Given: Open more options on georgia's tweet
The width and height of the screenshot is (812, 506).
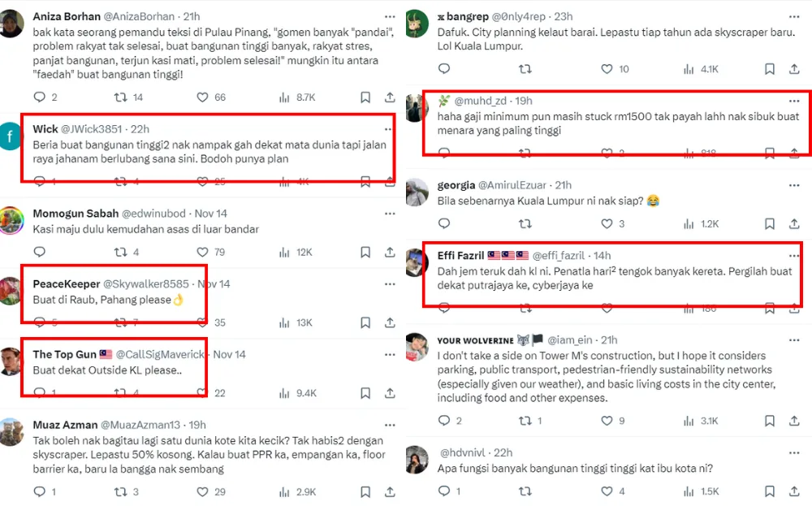Looking at the screenshot, I should pos(794,185).
